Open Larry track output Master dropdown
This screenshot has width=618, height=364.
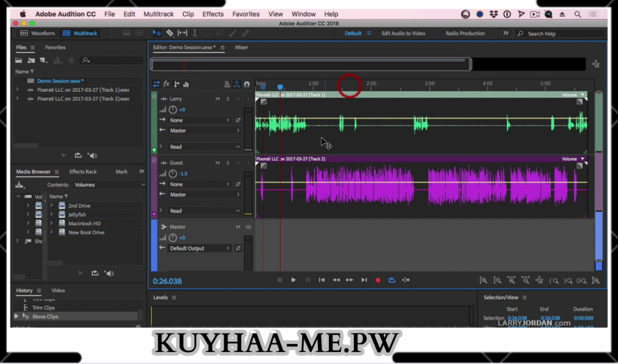[x=204, y=130]
